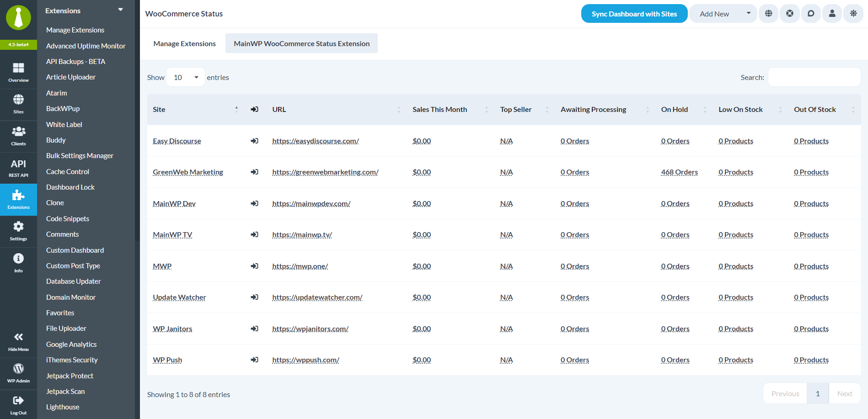Jump to MWP WP admin icon
This screenshot has height=419, width=868.
(255, 266)
